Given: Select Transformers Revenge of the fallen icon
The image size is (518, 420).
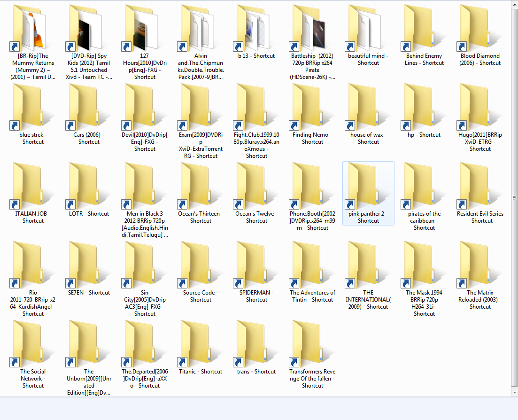Looking at the screenshot, I should click(x=308, y=344).
